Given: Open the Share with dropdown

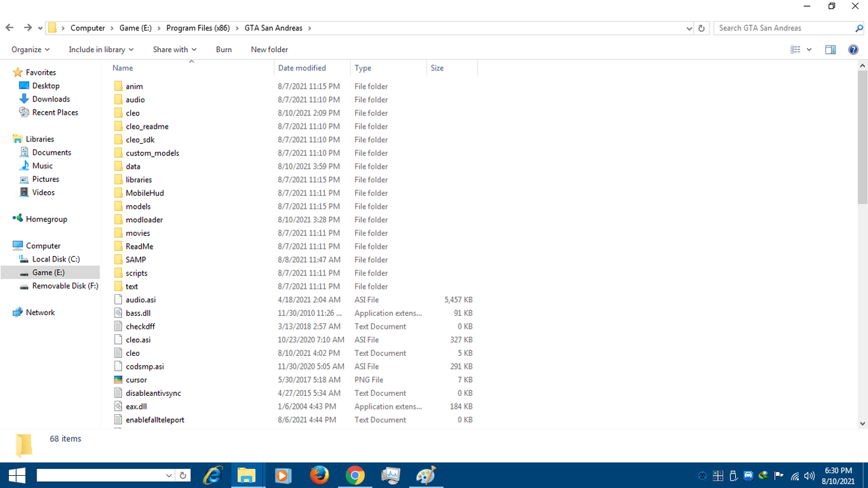Looking at the screenshot, I should coord(174,49).
